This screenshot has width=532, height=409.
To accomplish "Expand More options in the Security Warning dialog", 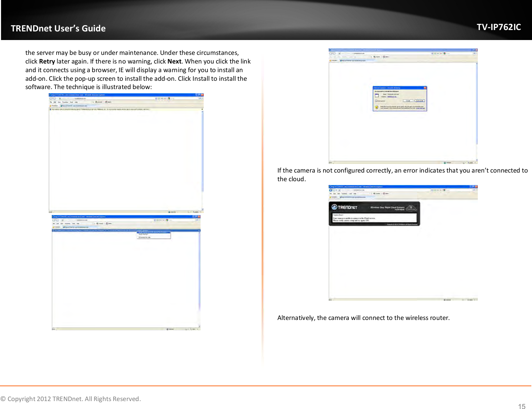I will coord(380,101).
